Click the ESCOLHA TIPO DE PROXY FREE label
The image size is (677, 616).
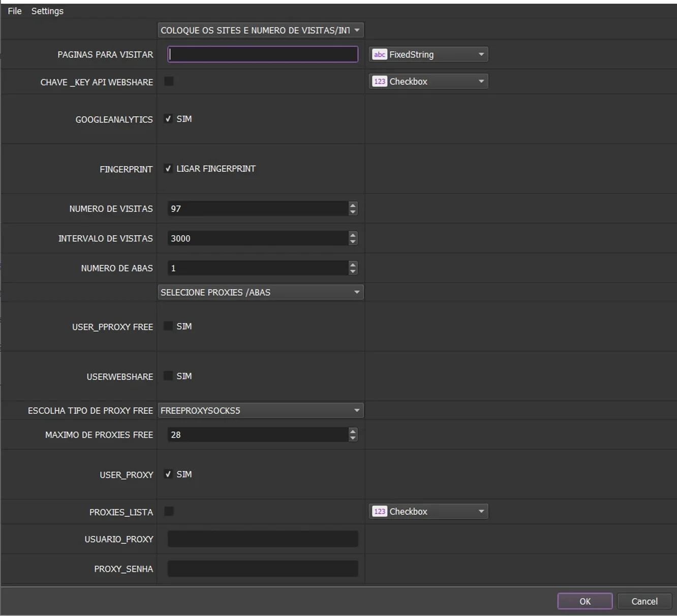[90, 411]
